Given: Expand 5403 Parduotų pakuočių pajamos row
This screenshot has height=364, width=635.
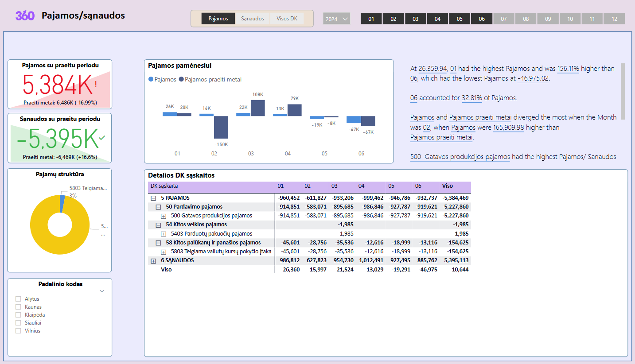Looking at the screenshot, I should (x=163, y=233).
